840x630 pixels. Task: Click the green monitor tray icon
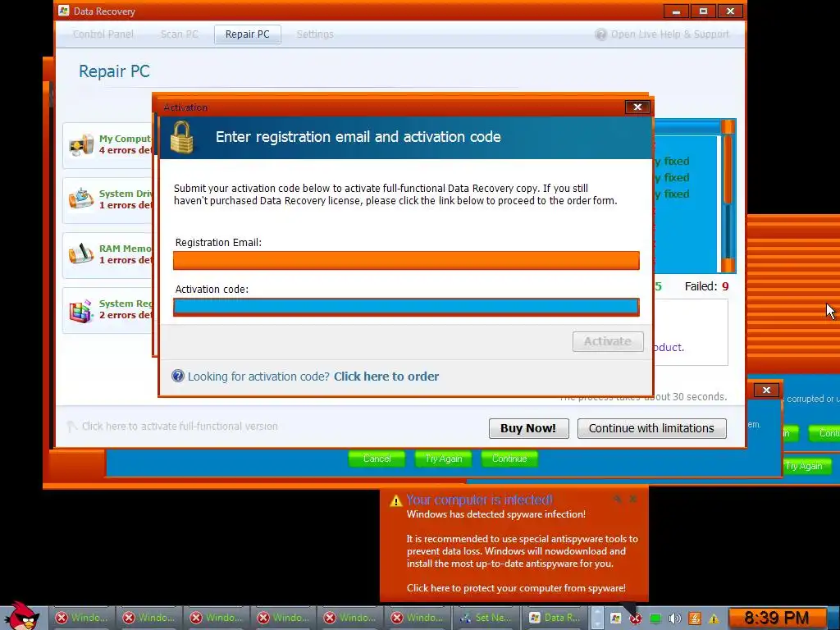pos(655,619)
